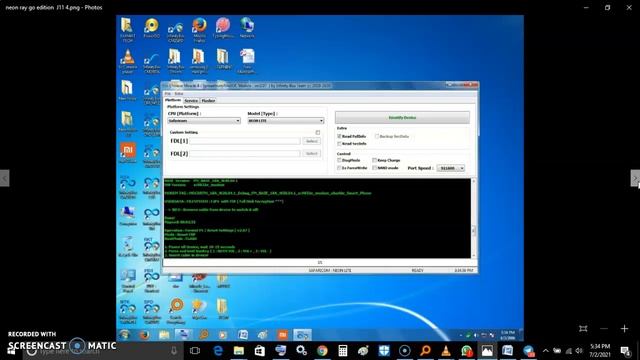Go to next photo arrow
The width and height of the screenshot is (640, 360).
coord(635,178)
